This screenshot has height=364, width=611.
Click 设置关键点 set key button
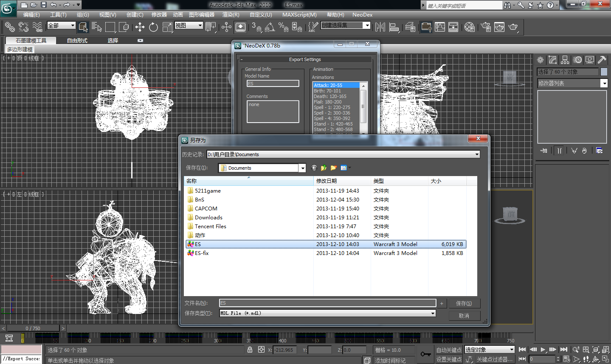point(449,359)
